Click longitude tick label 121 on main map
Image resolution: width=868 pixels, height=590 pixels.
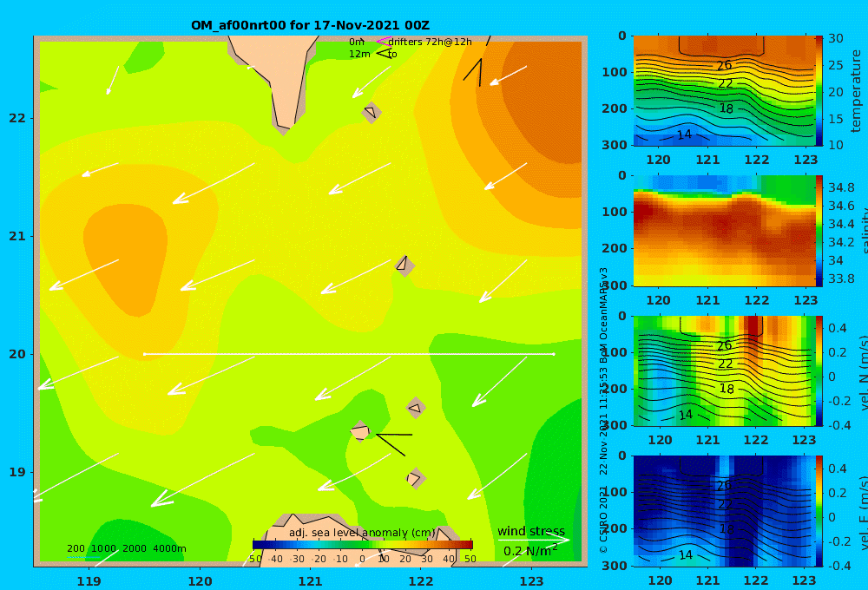[310, 581]
